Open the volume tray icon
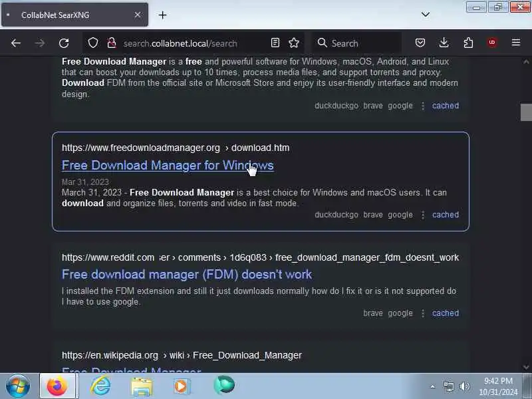Viewport: 532px width, 399px height. click(464, 386)
